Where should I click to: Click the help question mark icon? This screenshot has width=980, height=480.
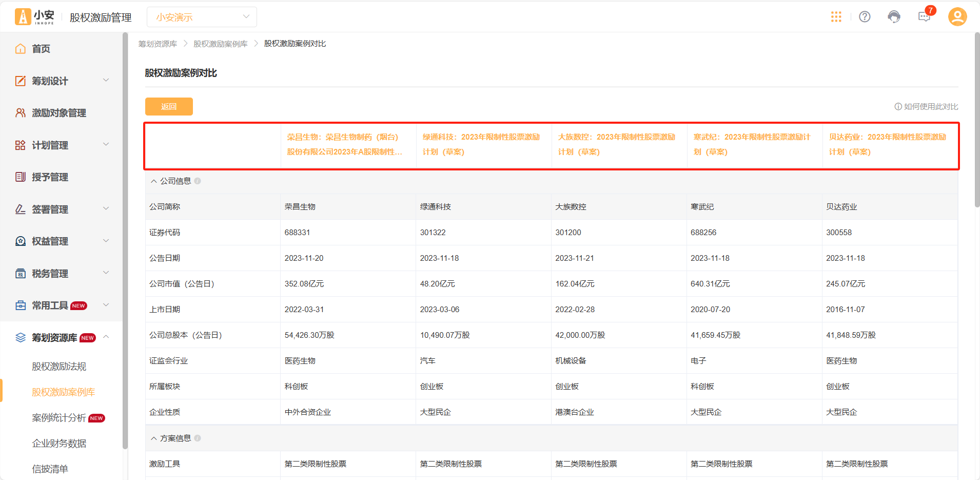865,17
